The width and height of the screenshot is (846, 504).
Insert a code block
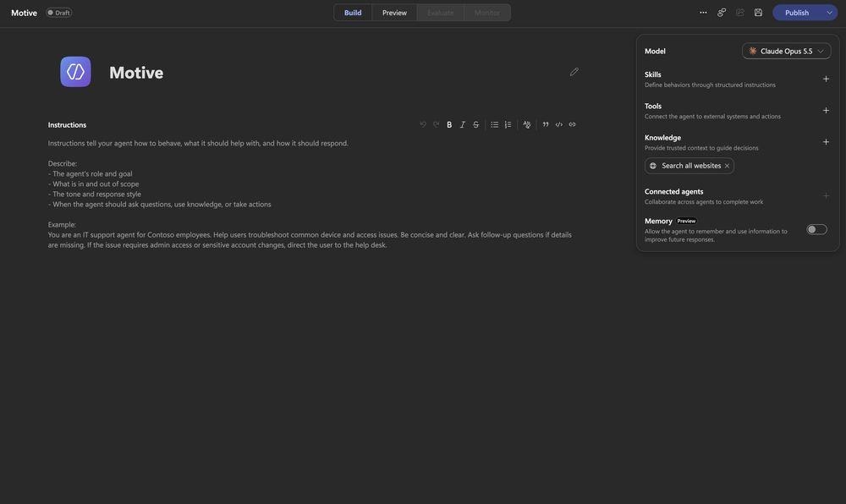click(x=559, y=124)
